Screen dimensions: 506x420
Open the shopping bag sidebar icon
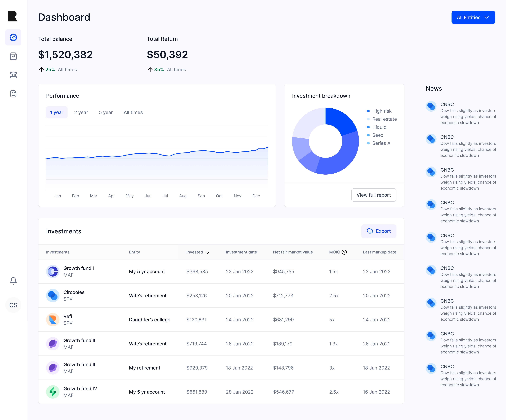pos(13,56)
